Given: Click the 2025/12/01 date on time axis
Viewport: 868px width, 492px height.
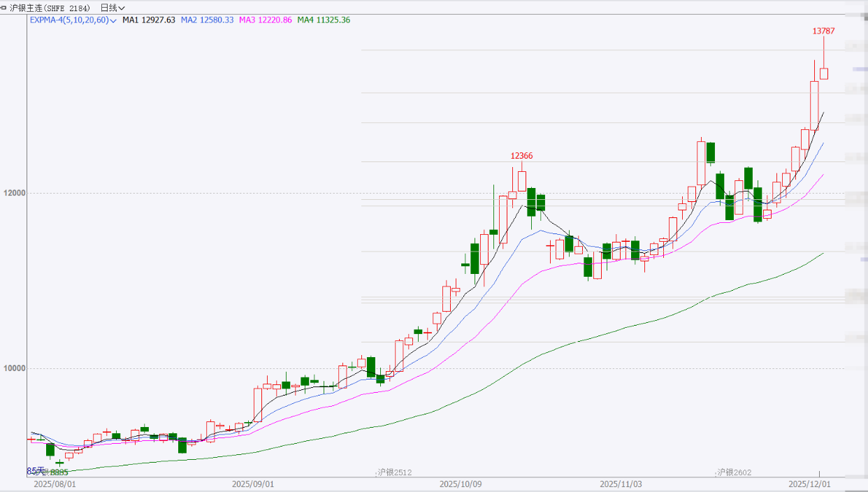Looking at the screenshot, I should coord(809,484).
